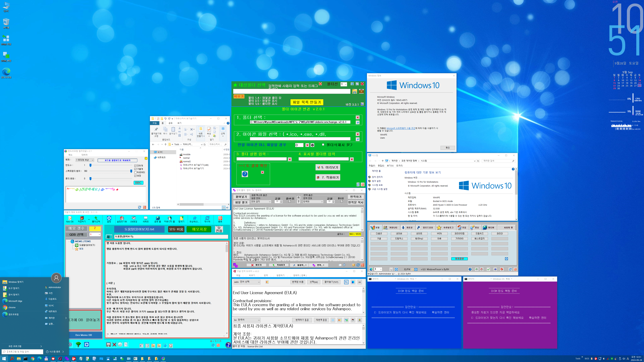Viewport: 644px width, 362px height.
Task: Click DB변경 icon in memo toolbar
Action: 134,219
